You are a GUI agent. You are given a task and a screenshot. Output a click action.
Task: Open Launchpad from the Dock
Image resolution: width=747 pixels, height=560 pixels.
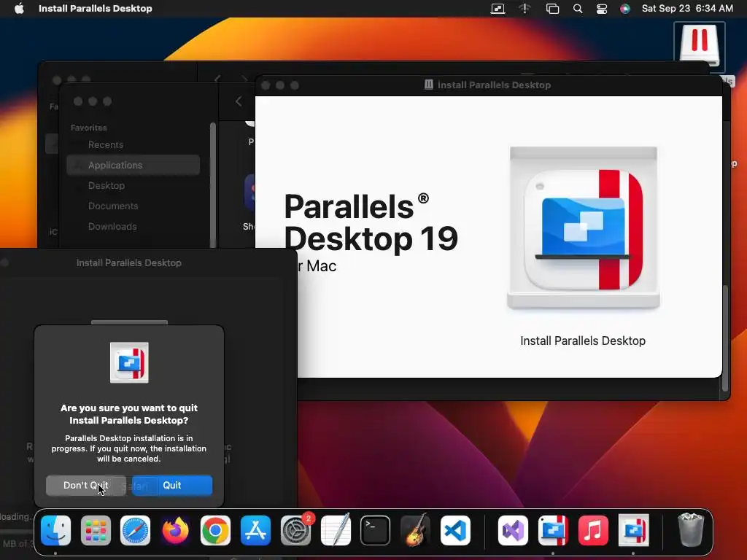96,531
